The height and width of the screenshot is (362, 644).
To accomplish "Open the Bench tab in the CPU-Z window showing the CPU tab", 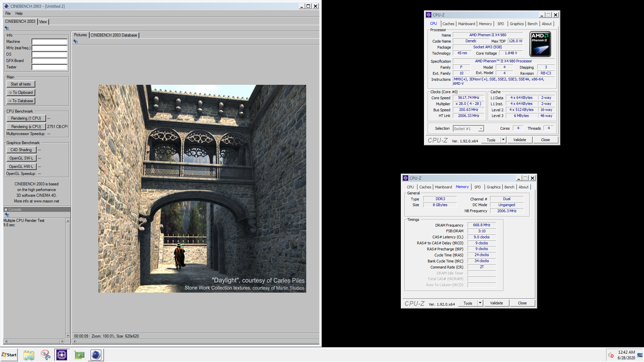I will click(x=532, y=24).
